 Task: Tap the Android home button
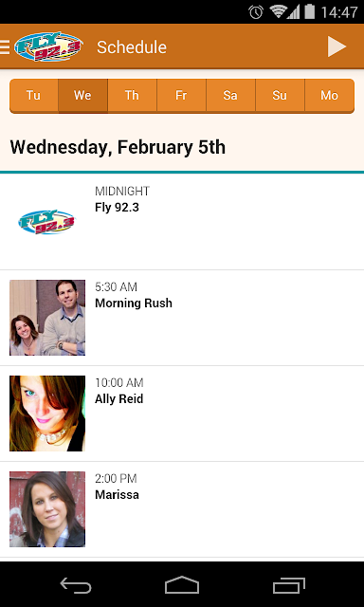coord(182,585)
